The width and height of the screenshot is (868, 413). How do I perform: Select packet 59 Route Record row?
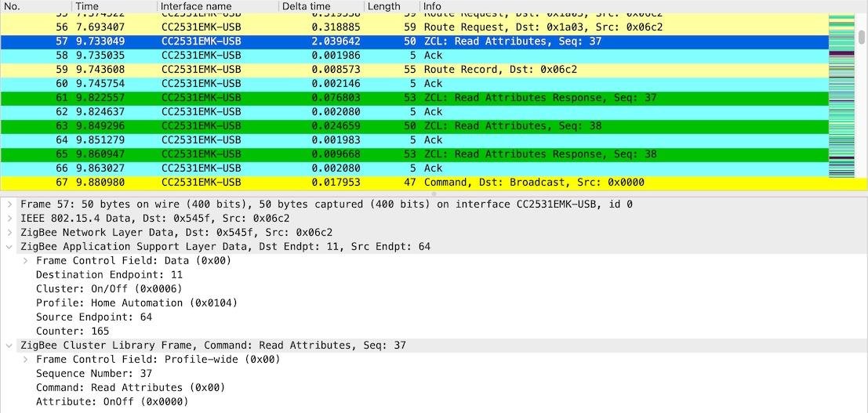pyautogui.click(x=414, y=70)
